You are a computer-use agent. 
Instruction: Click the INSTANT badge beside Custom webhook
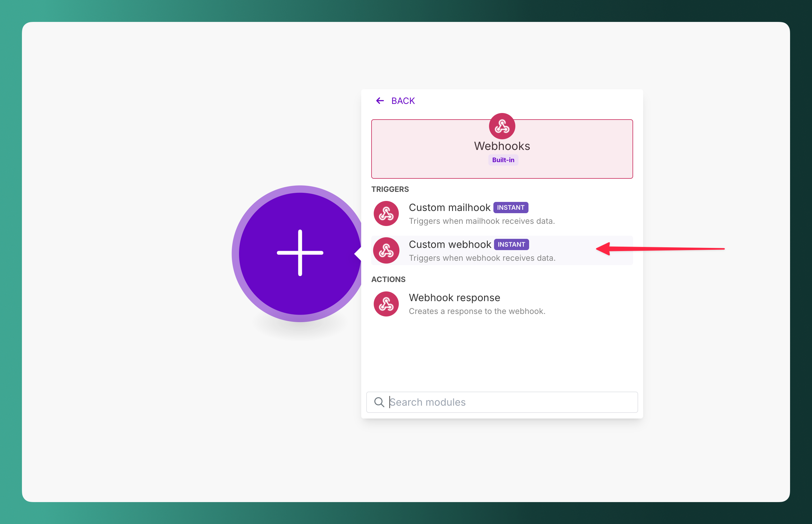pos(511,244)
